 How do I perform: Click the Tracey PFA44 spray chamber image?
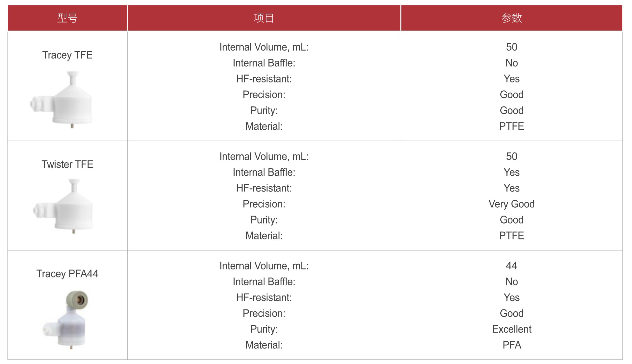pyautogui.click(x=66, y=320)
